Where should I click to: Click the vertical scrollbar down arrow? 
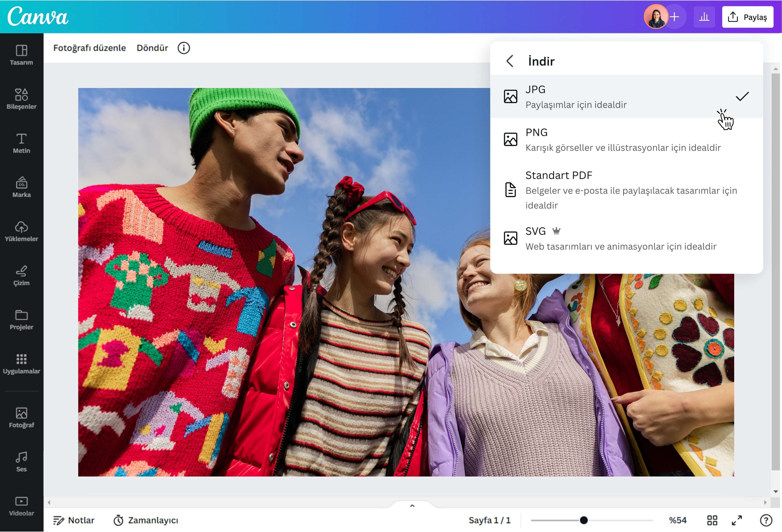point(776,492)
